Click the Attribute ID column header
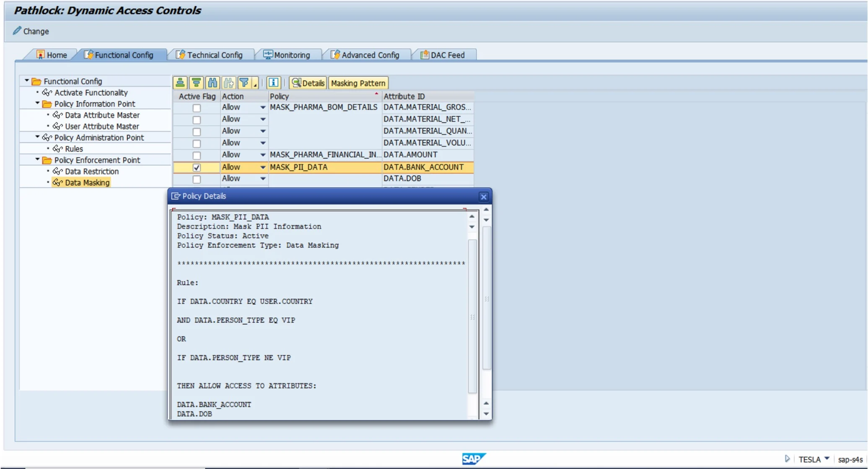 click(x=428, y=96)
